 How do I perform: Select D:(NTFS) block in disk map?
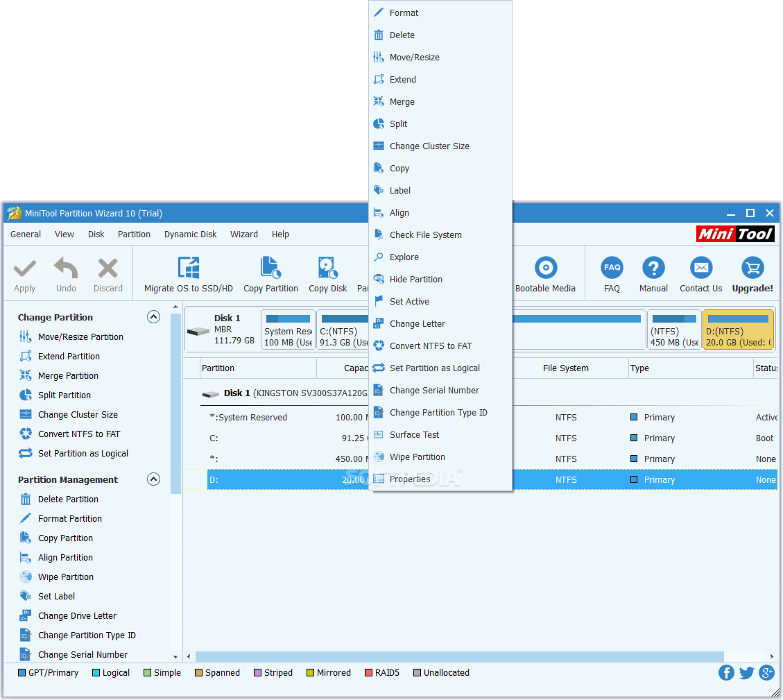click(x=738, y=330)
